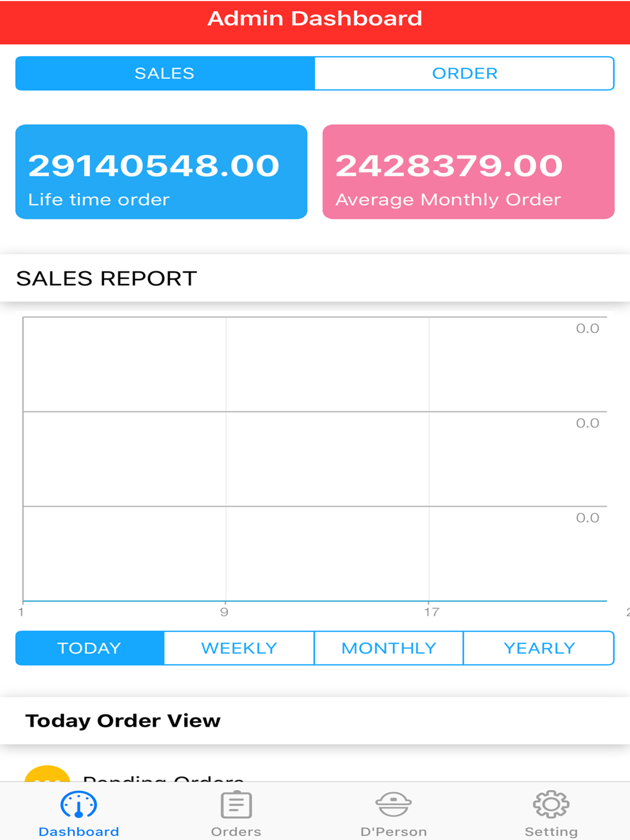
Task: Select the TODAY report range
Action: click(89, 648)
